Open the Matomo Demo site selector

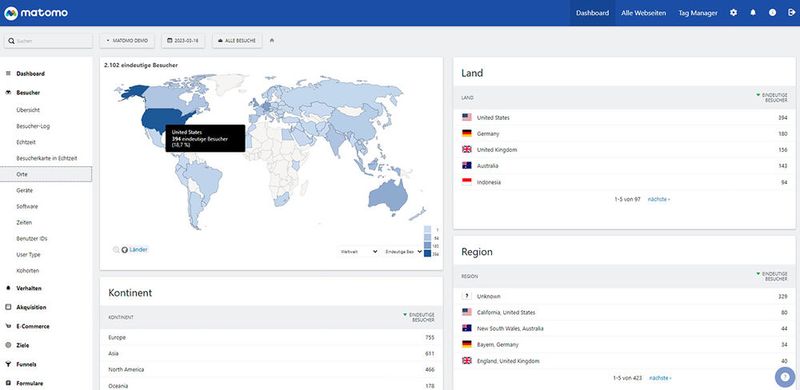[x=127, y=40]
